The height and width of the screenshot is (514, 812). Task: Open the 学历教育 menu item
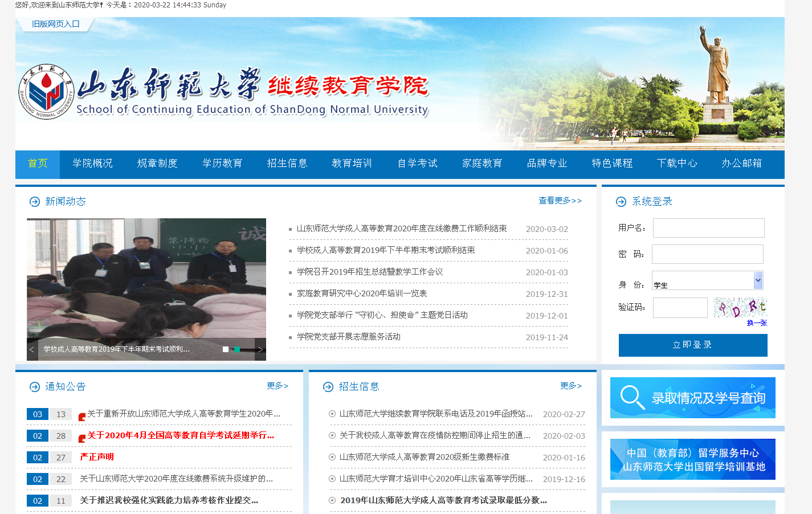tap(222, 164)
